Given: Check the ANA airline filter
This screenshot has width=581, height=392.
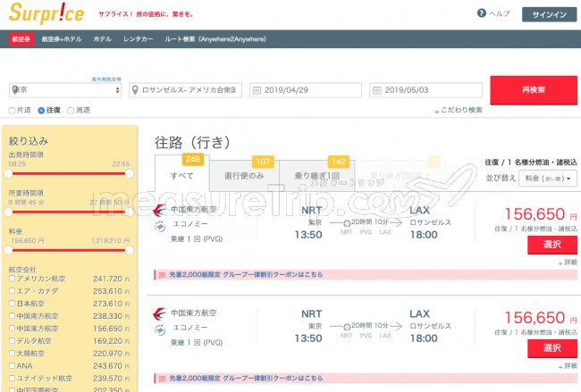Looking at the screenshot, I should point(12,365).
